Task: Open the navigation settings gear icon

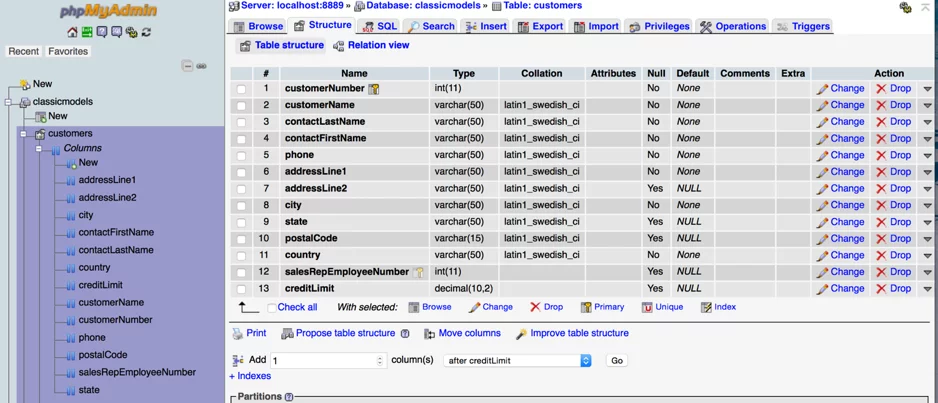Action: tap(131, 32)
